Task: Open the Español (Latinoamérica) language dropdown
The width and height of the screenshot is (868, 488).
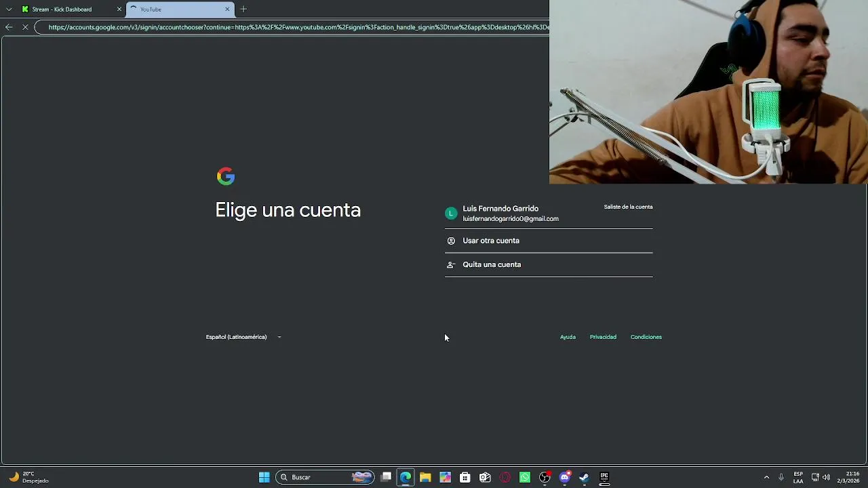Action: [x=243, y=337]
